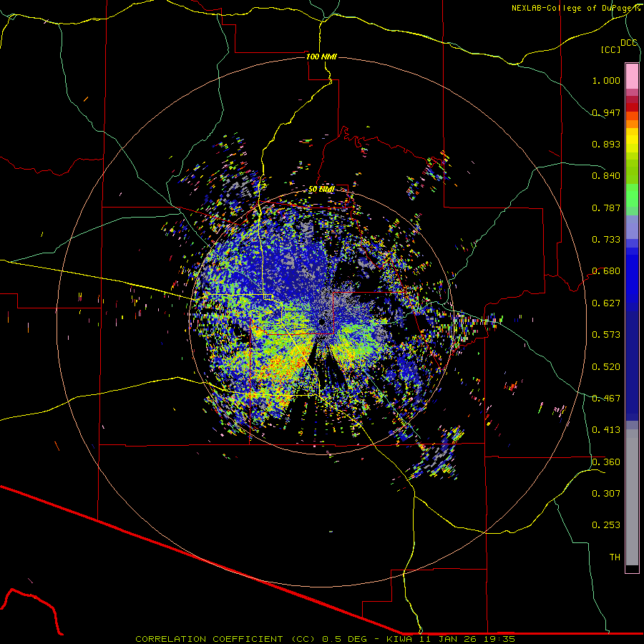Click the KIWA station identifier
Screen dimensions: 644x644
coord(400,639)
